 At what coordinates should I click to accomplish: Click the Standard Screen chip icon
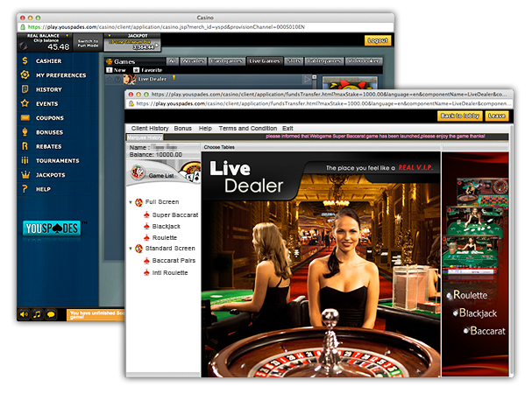click(138, 249)
